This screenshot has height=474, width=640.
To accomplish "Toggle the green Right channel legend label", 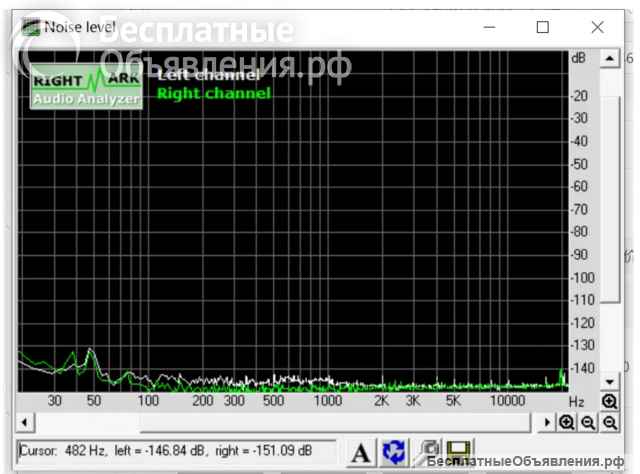I will tap(213, 94).
